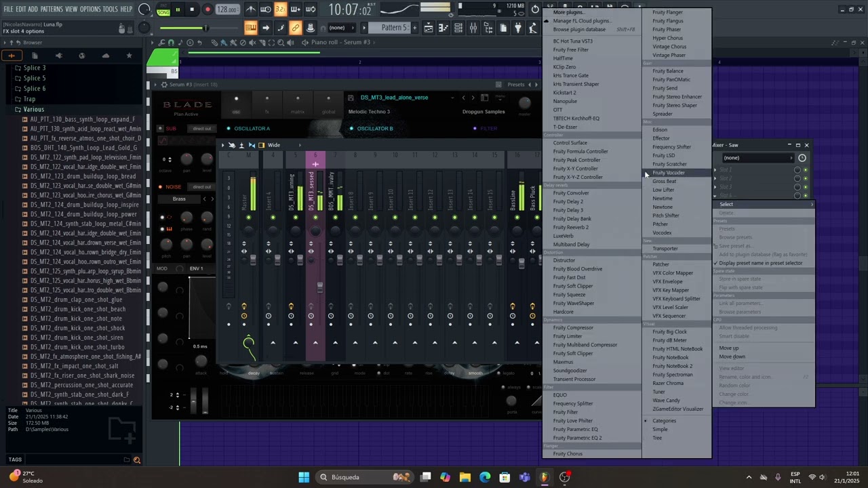Screen dimensions: 868x488
Task: Open Windows Start menu
Action: (x=304, y=477)
